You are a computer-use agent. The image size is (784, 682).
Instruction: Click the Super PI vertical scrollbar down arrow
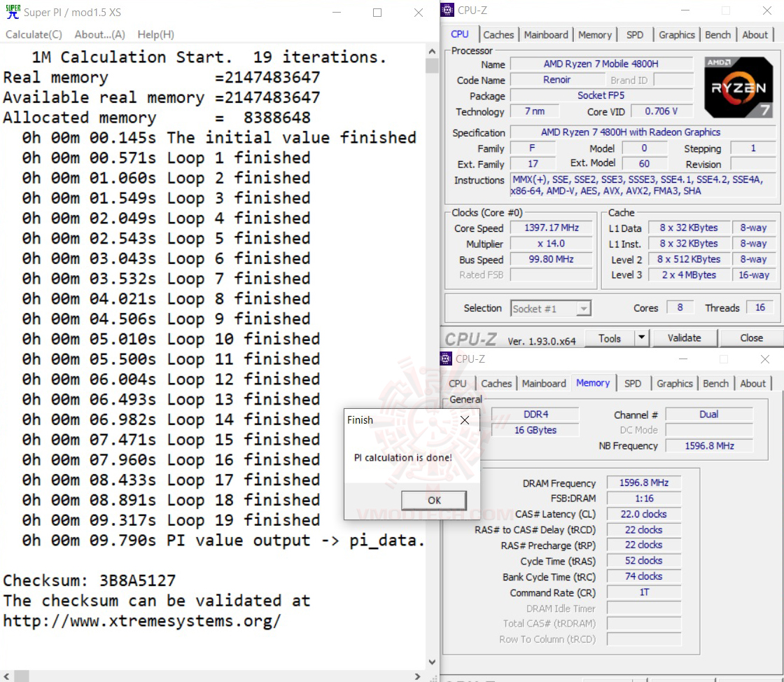point(432,662)
